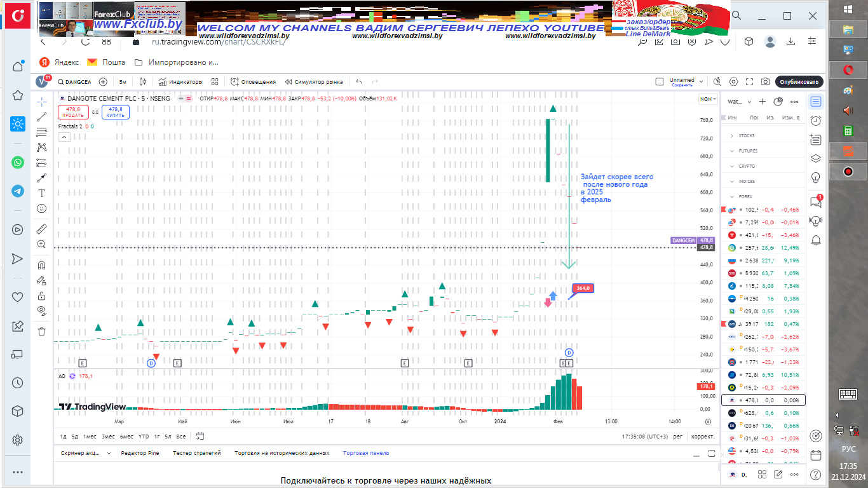Create an alert via Оповещения
This screenshot has height=488, width=868.
(x=253, y=82)
